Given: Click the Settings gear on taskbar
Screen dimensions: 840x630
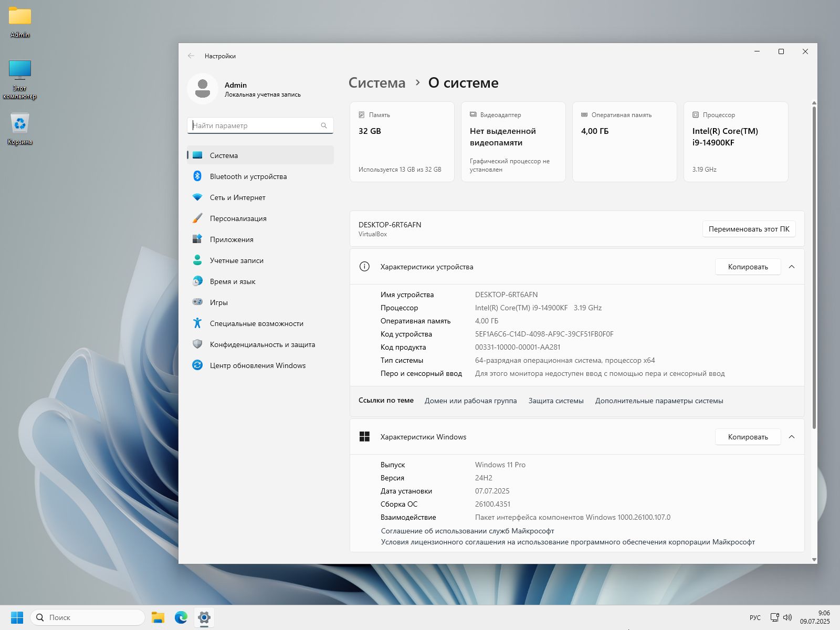Looking at the screenshot, I should coord(204,617).
